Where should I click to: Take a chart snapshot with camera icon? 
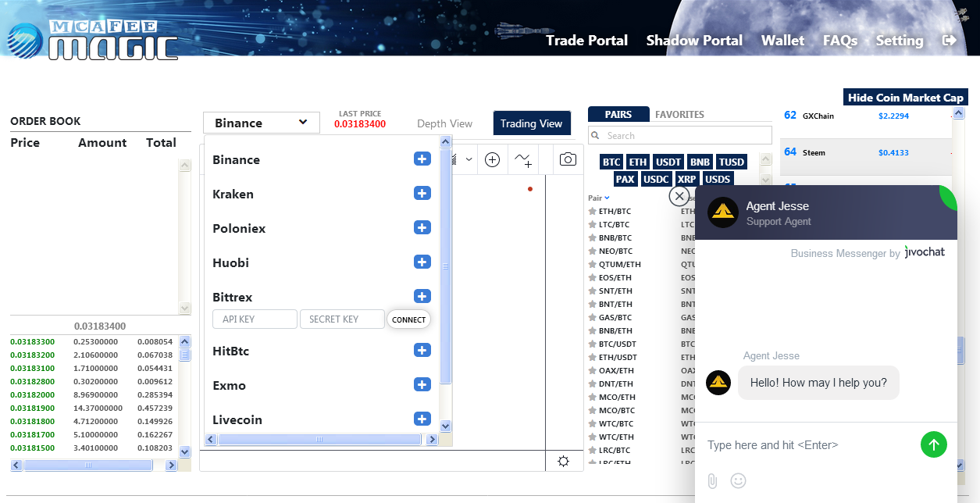[x=568, y=159]
